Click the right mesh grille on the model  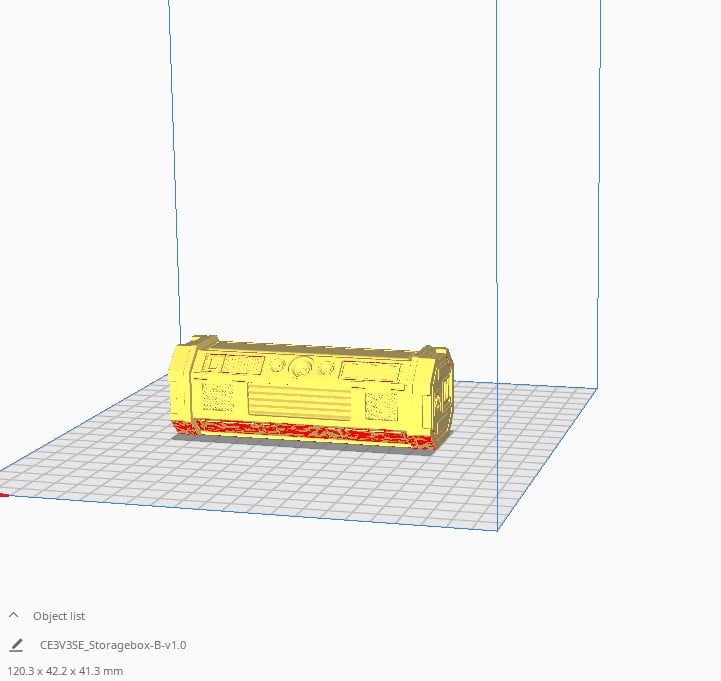[382, 406]
